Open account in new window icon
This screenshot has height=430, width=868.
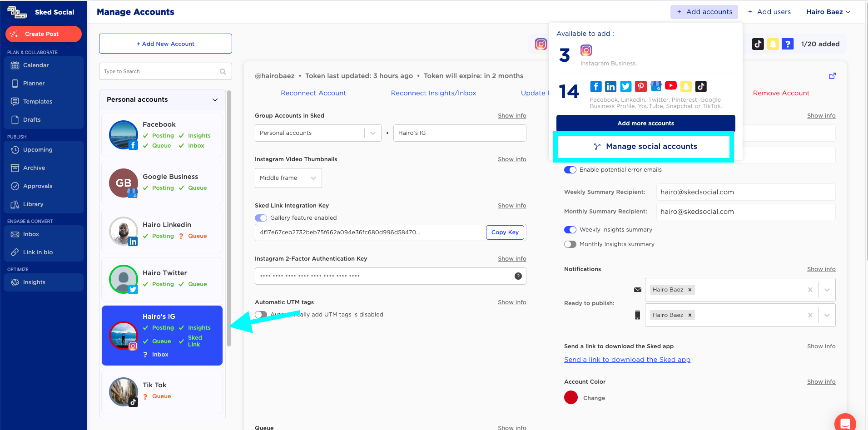pos(833,76)
